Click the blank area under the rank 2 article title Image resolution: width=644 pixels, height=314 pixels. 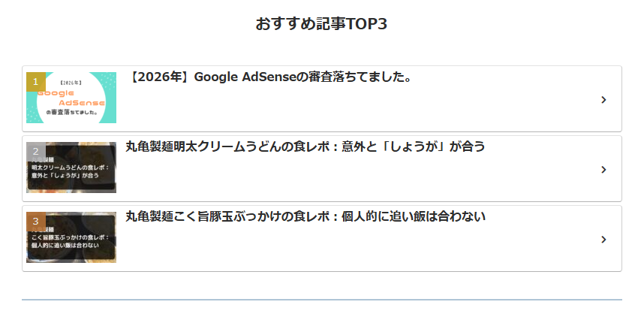coord(338,180)
